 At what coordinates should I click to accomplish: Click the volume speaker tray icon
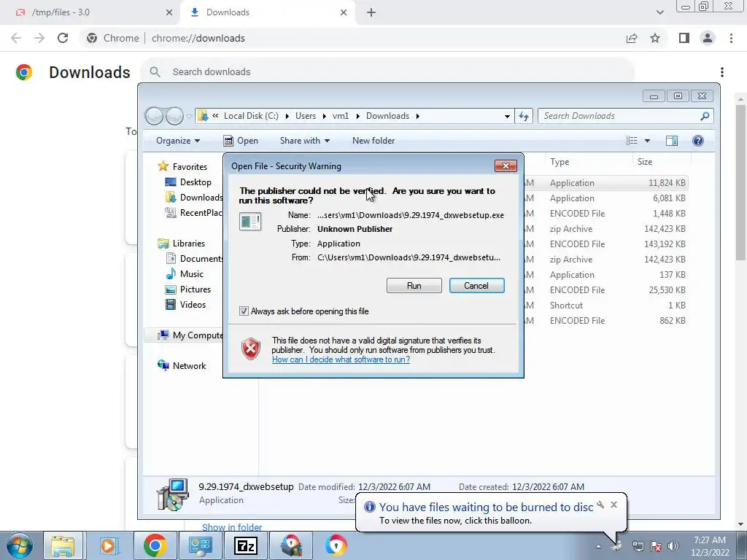pos(673,546)
